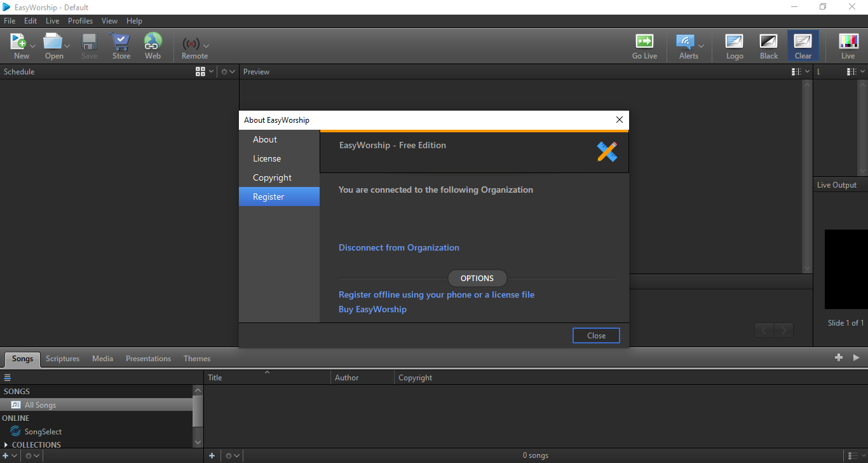Click the gear icon below the song list
Screen dimensions: 868x463
[229, 455]
